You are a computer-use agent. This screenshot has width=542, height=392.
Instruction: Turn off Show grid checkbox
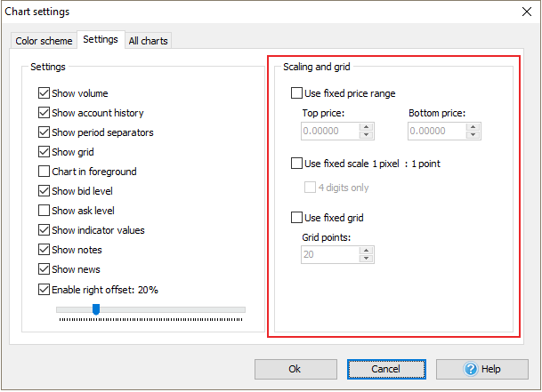pyautogui.click(x=44, y=152)
